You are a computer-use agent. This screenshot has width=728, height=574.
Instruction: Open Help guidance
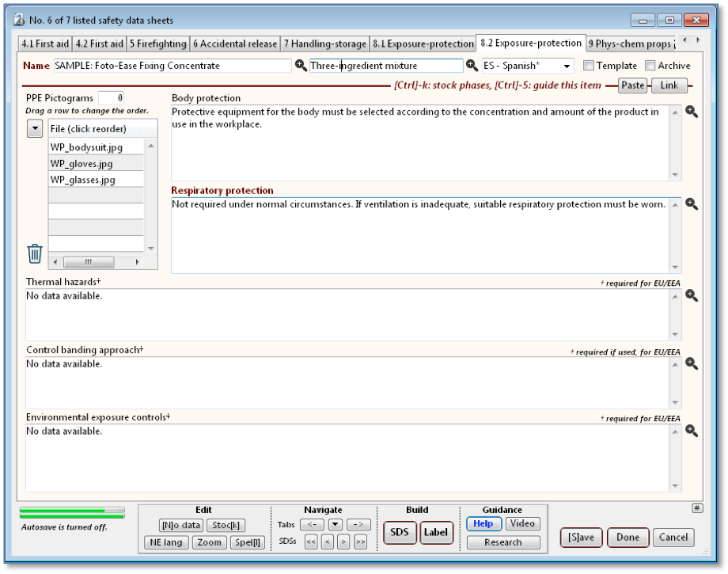click(x=483, y=523)
